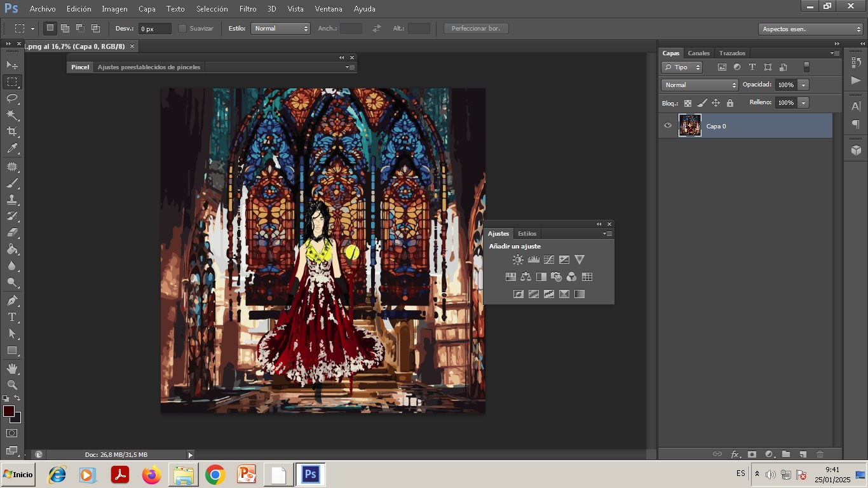The width and height of the screenshot is (868, 488).
Task: Select the Eyedropper tool
Action: 12,149
